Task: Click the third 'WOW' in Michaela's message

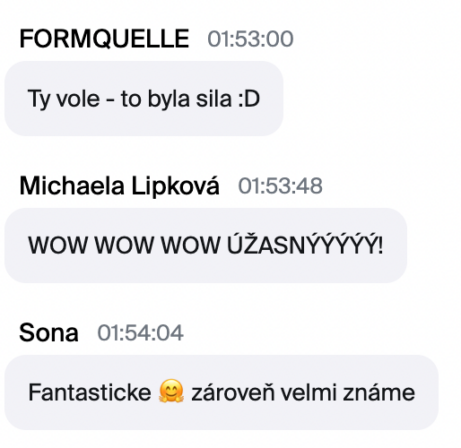Action: click(190, 246)
